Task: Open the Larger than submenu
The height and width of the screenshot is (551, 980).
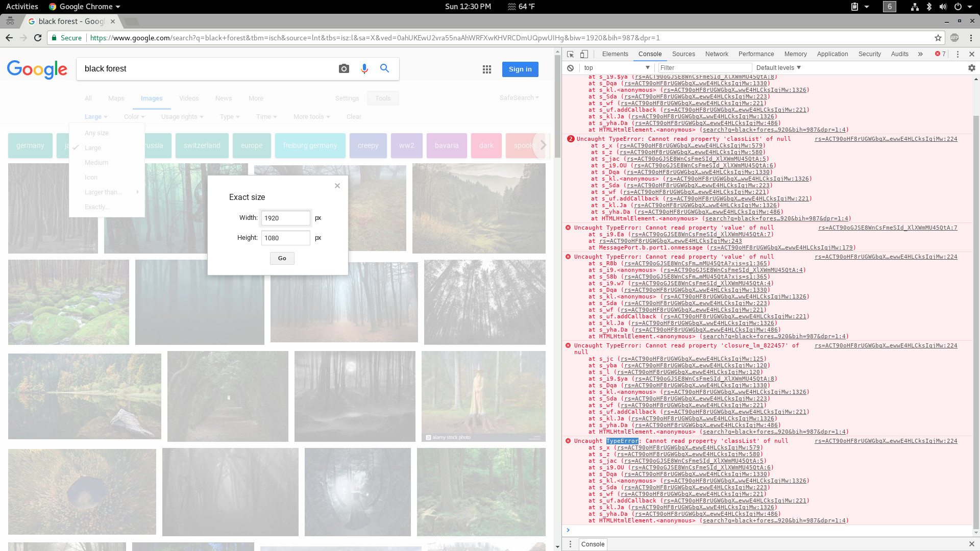Action: click(x=107, y=192)
